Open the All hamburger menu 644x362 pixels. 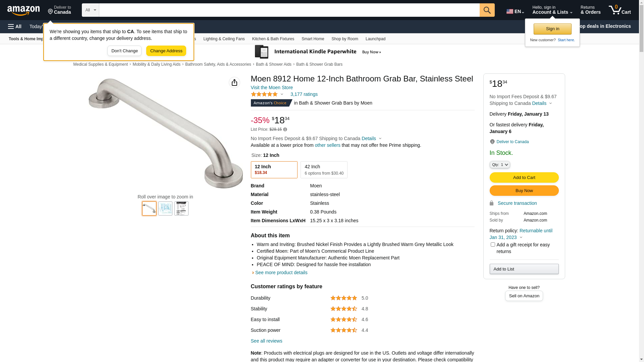(15, 26)
